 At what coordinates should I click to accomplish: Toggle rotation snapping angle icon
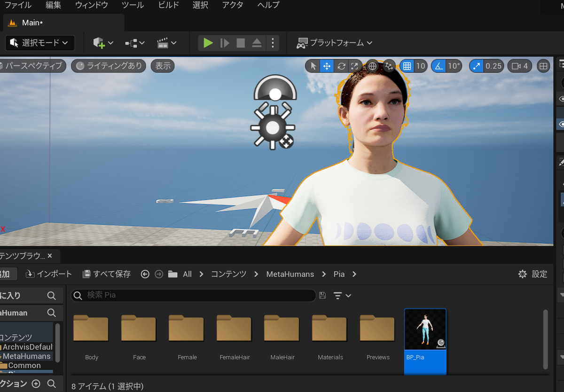[439, 66]
